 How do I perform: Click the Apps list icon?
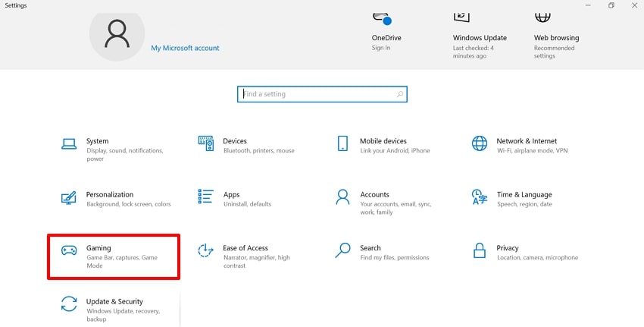205,197
